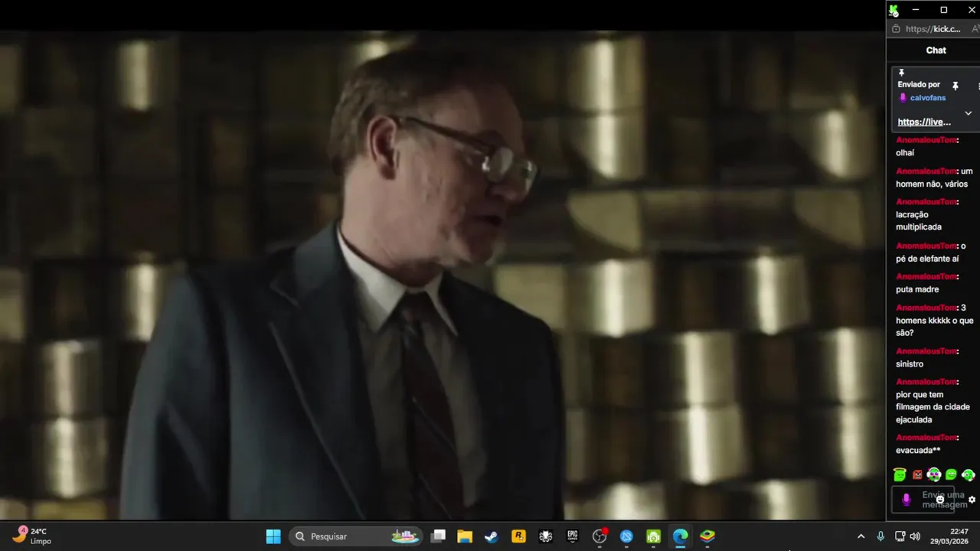The image size is (980, 551).
Task: Open File Explorer from taskbar
Action: point(465,536)
